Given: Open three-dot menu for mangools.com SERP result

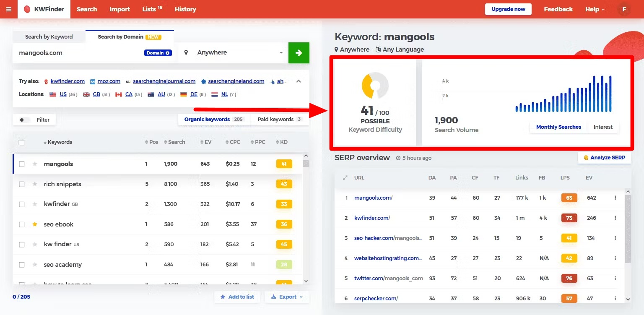Looking at the screenshot, I should click(615, 198).
